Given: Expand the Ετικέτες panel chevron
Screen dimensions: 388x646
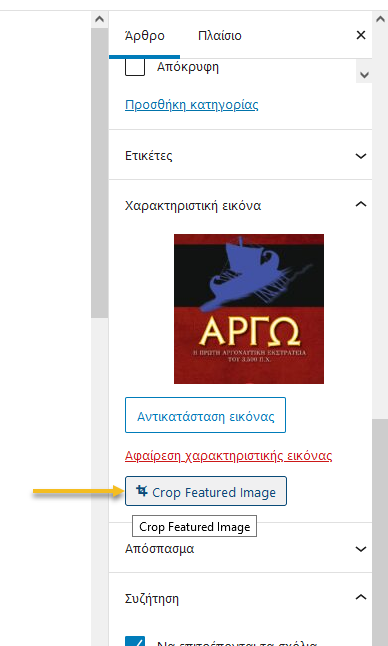Looking at the screenshot, I should pos(361,156).
